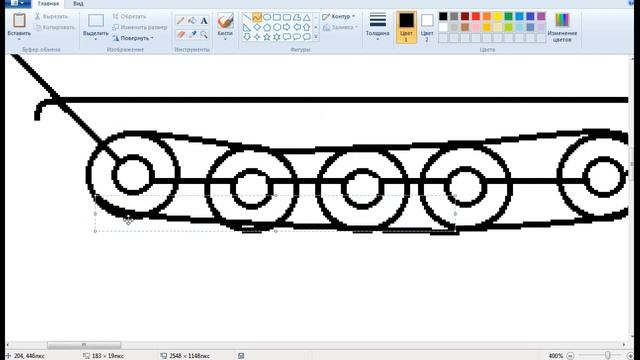Choose the Pentagon shape
Viewport: 640px width, 360px height.
(267, 27)
